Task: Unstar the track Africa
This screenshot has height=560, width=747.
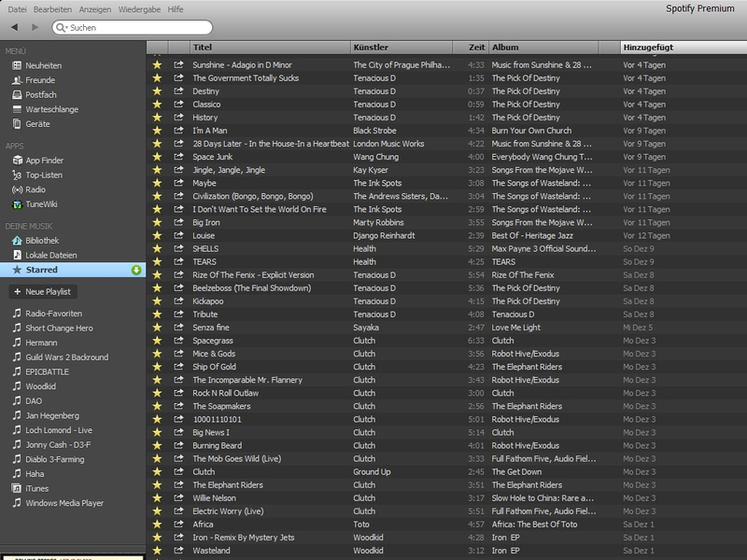Action: [157, 525]
